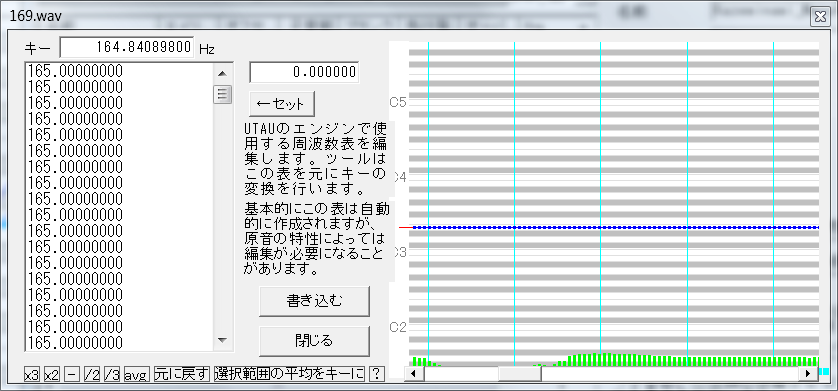Click the キー frequency input field

click(127, 48)
